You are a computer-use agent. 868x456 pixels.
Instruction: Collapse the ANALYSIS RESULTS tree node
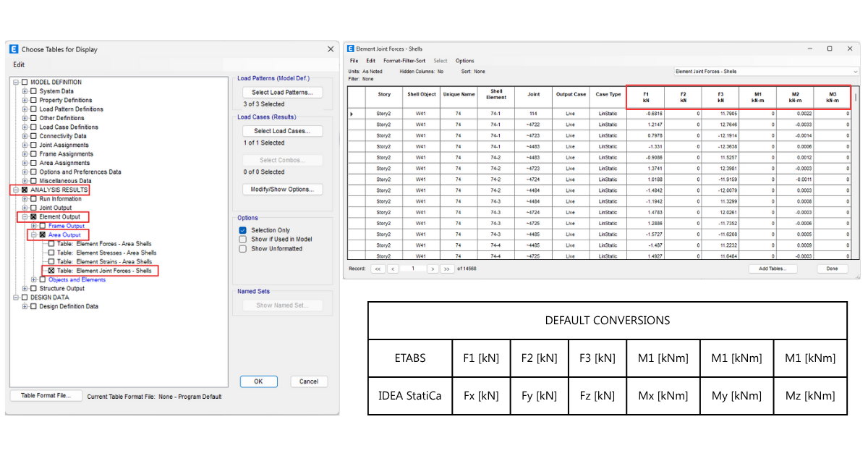pyautogui.click(x=16, y=190)
